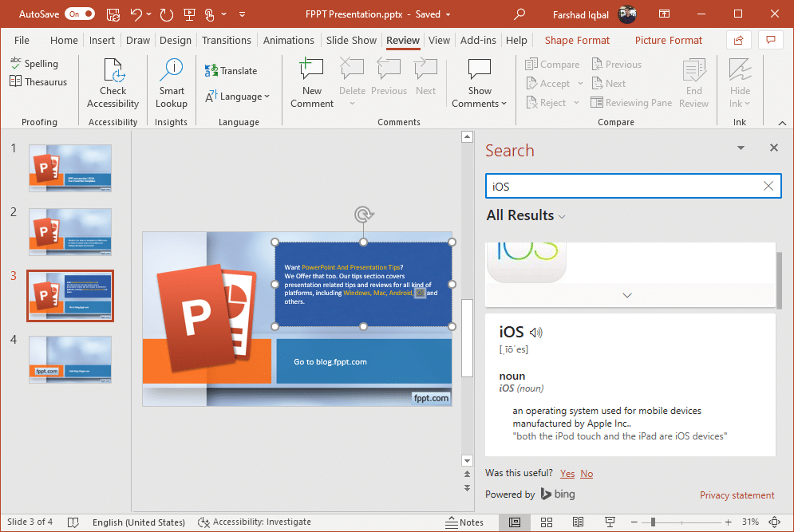
Task: Toggle Normal view in status bar
Action: [x=515, y=522]
